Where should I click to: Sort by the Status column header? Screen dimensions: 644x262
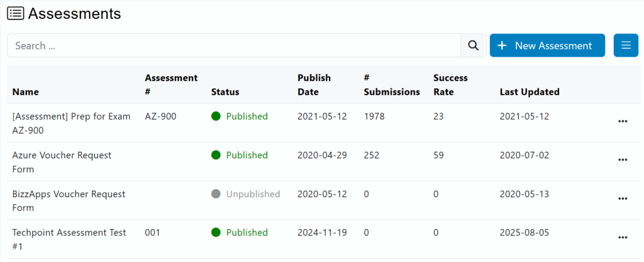[x=225, y=92]
